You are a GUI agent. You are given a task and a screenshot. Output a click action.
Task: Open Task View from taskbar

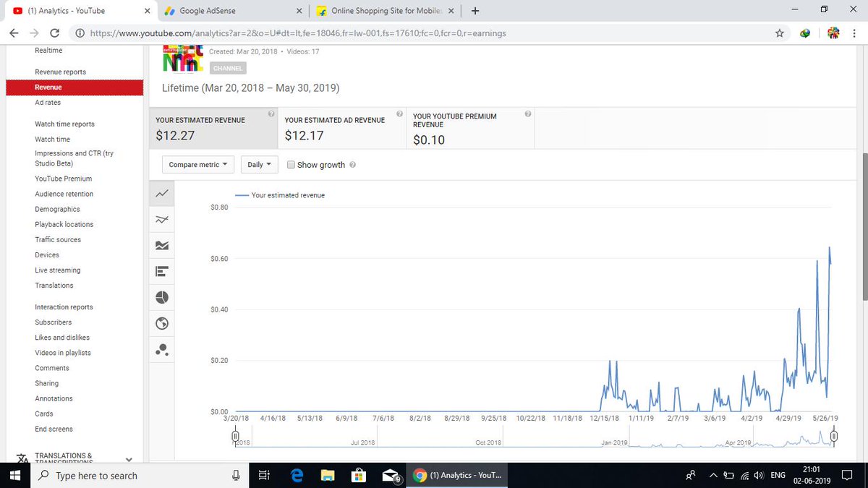coord(264,476)
